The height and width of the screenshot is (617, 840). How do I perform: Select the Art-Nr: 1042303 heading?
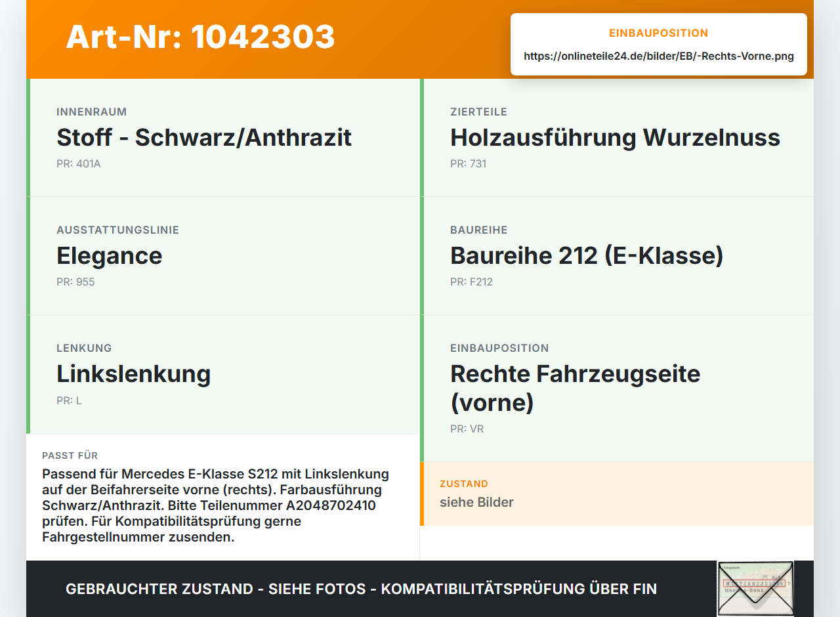(x=200, y=37)
